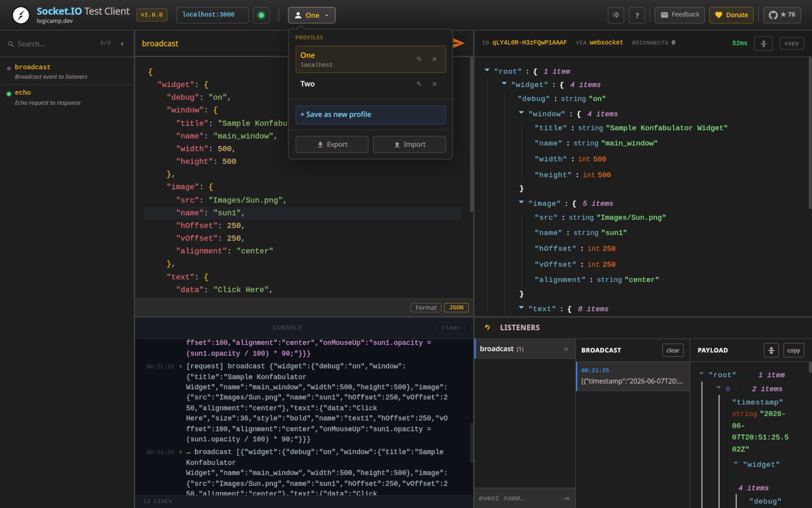The width and height of the screenshot is (812, 508).
Task: Click the Export profiles button
Action: tap(332, 144)
